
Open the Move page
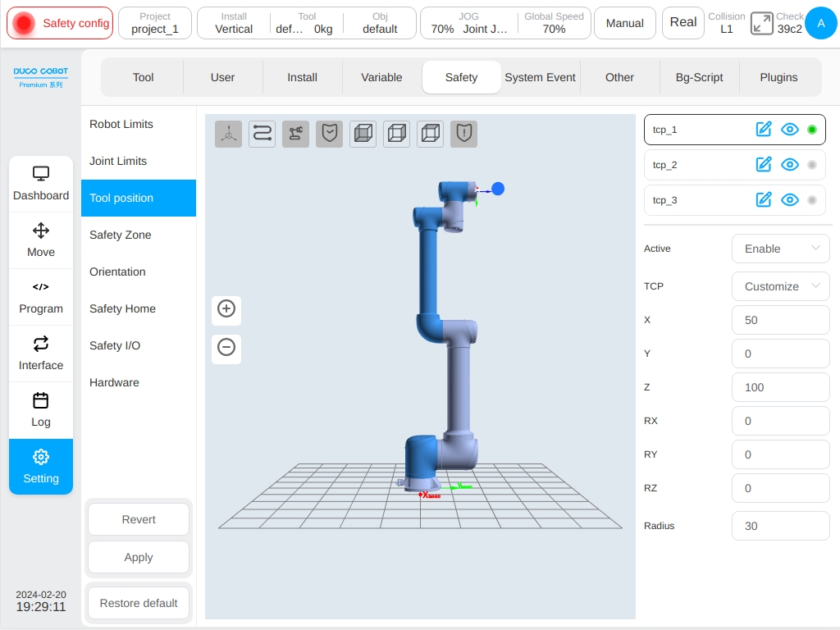41,240
